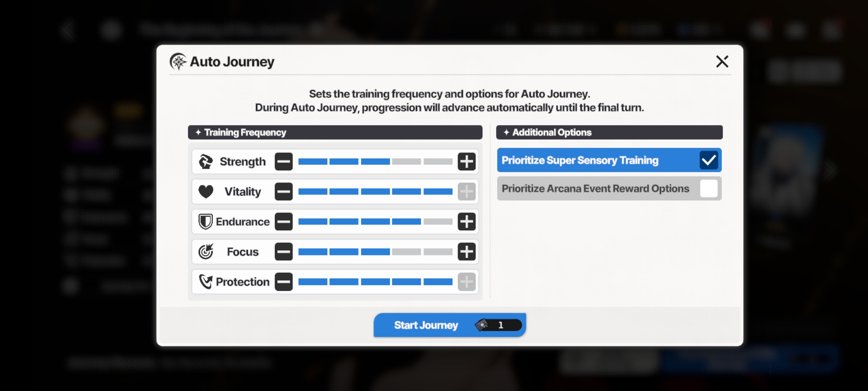Click the Vitality heart icon
This screenshot has width=868, height=391.
206,192
